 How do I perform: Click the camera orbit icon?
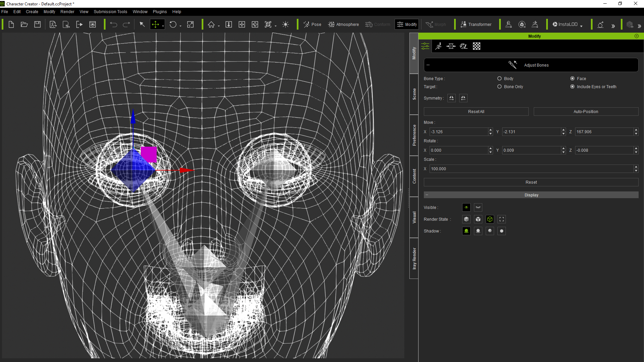pos(255,24)
